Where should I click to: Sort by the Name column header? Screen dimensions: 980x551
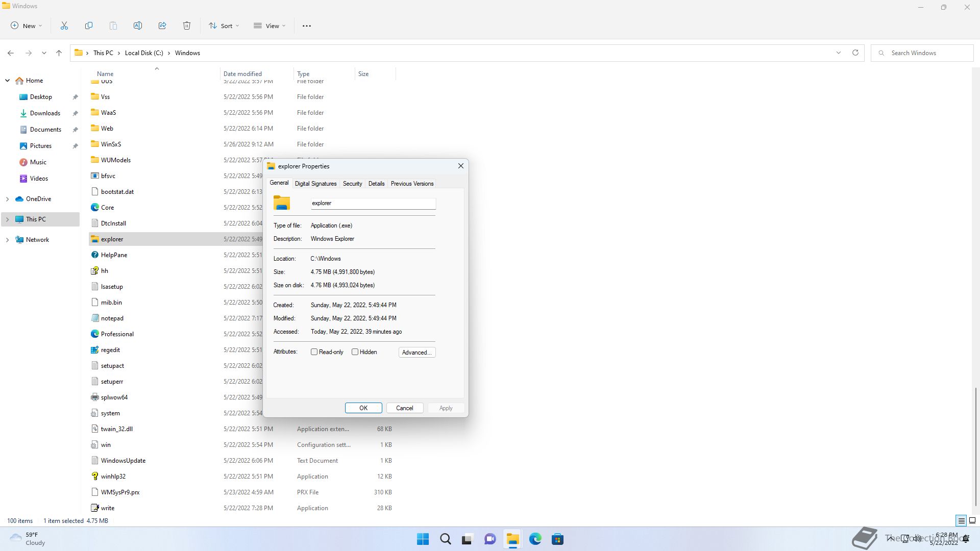click(x=155, y=74)
